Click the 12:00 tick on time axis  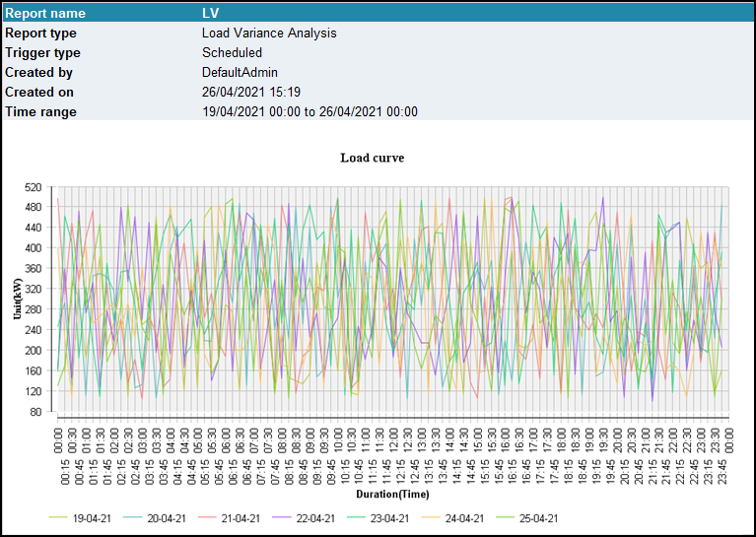point(394,440)
